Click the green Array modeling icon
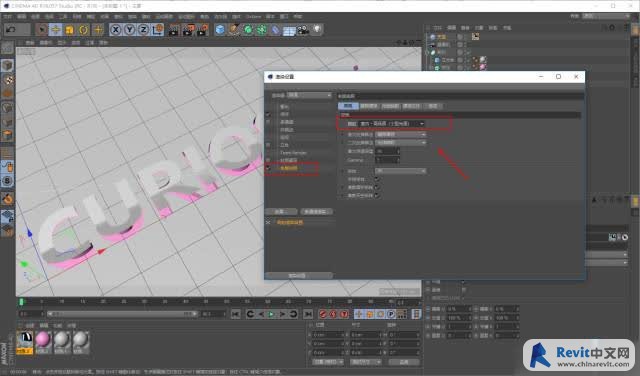The width and height of the screenshot is (640, 376). pos(262,30)
